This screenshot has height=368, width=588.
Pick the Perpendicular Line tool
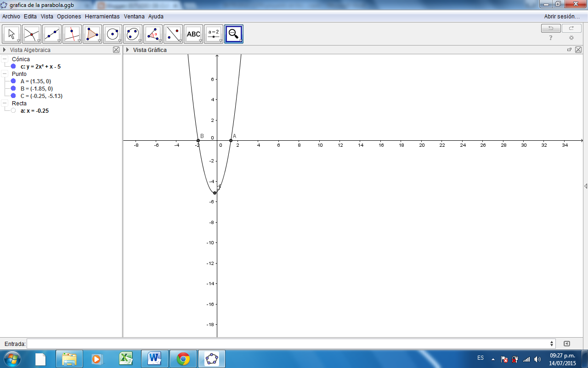point(72,34)
